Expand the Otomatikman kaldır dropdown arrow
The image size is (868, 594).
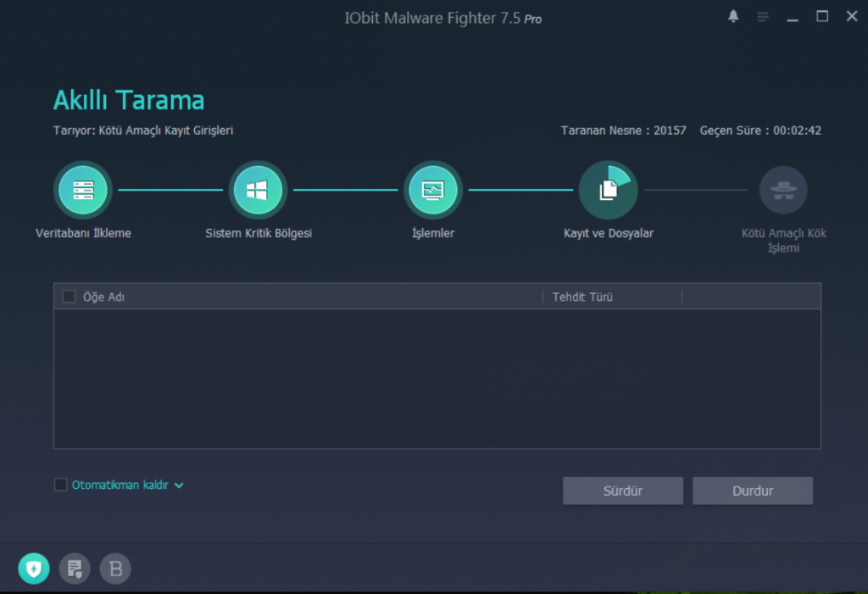click(179, 486)
